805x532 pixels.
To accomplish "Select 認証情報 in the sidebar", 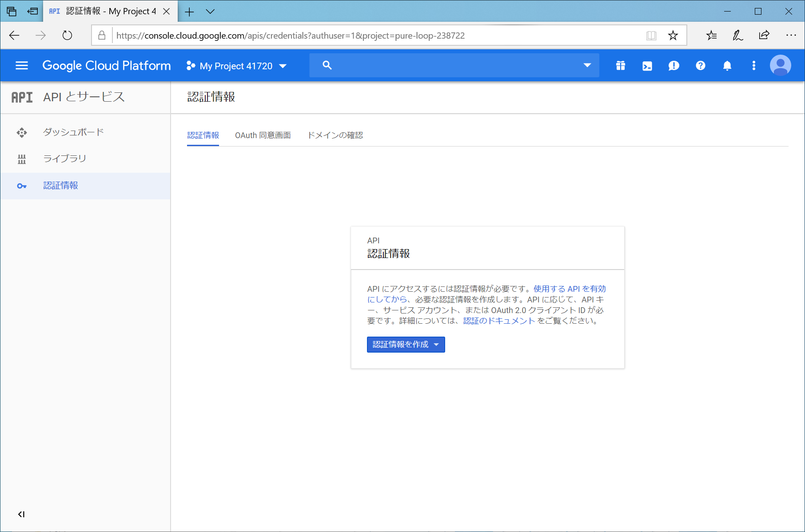I will pyautogui.click(x=85, y=186).
